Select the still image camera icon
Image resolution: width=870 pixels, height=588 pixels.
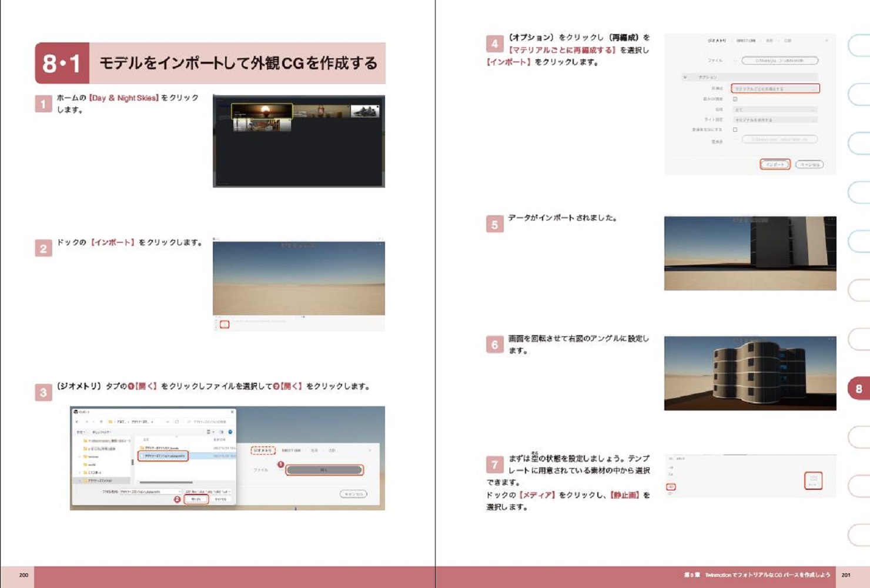813,480
